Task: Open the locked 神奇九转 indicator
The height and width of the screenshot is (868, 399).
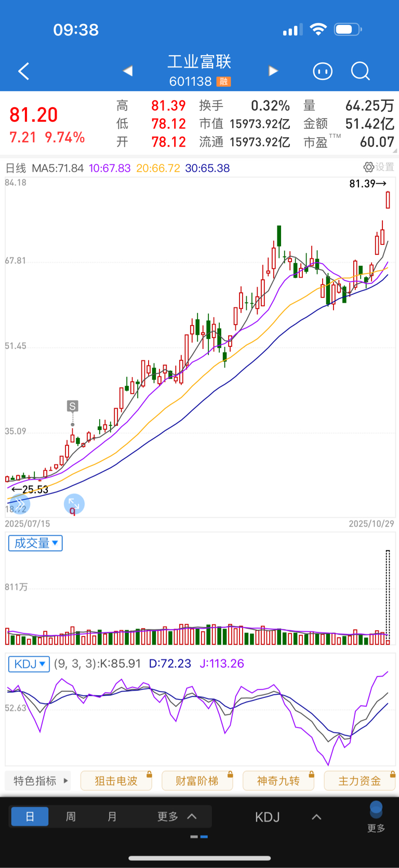Action: (x=278, y=781)
